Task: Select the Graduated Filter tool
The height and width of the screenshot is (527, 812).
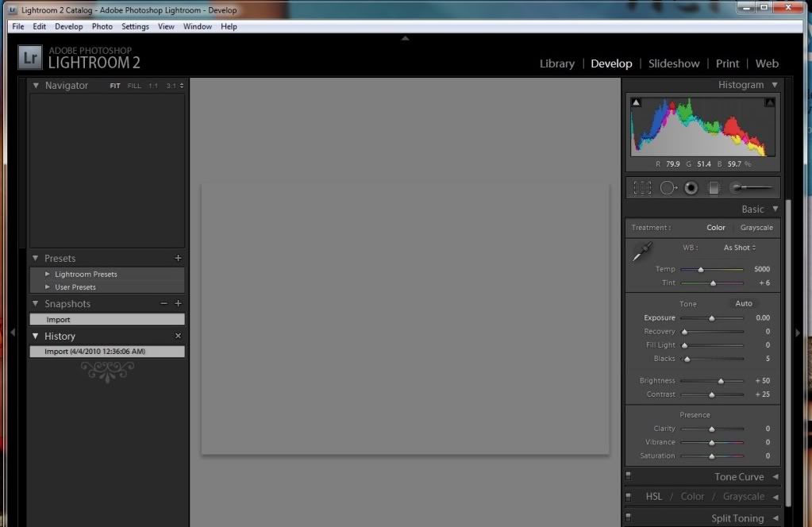Action: [x=714, y=188]
